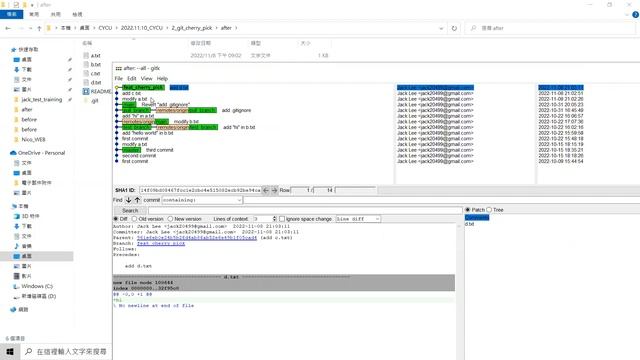Image resolution: width=640 pixels, height=360 pixels.
Task: Select the a.txt file in Explorer
Action: pyautogui.click(x=96, y=56)
